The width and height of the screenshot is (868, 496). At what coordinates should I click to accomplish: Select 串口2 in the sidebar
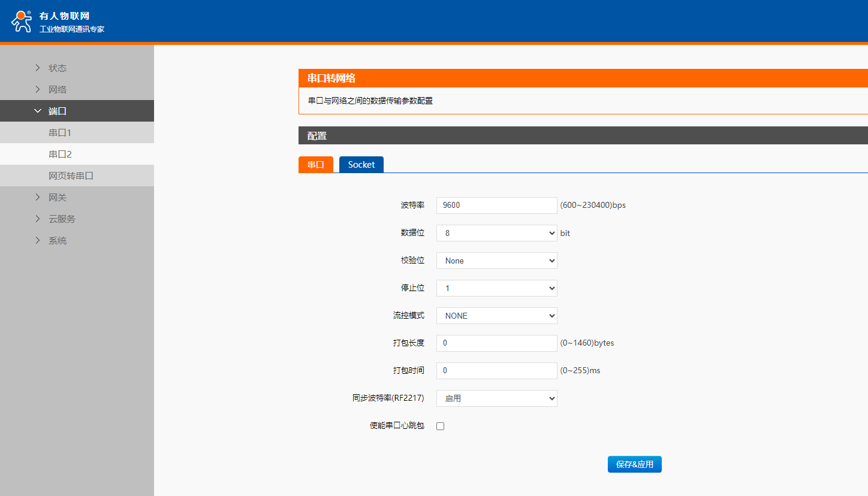click(60, 154)
